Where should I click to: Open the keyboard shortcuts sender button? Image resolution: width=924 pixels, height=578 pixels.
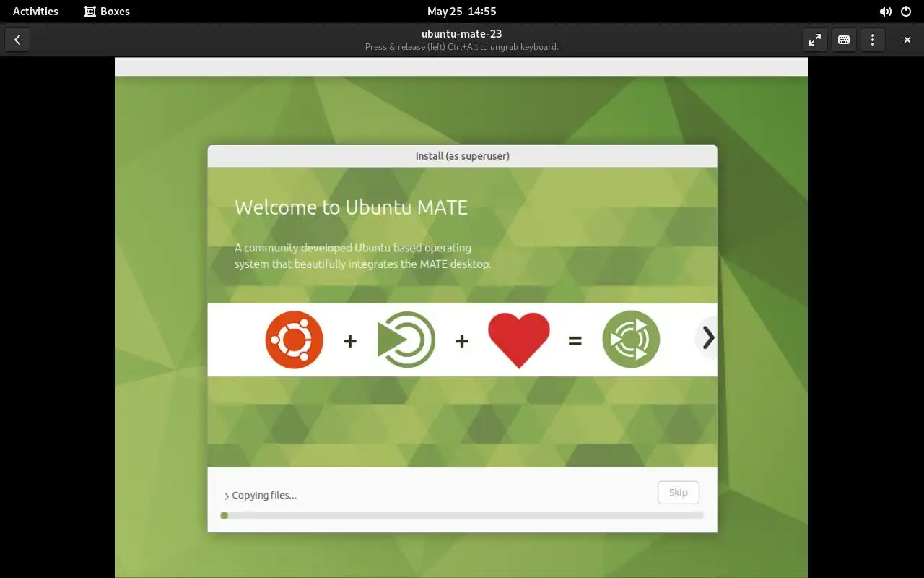pyautogui.click(x=844, y=40)
